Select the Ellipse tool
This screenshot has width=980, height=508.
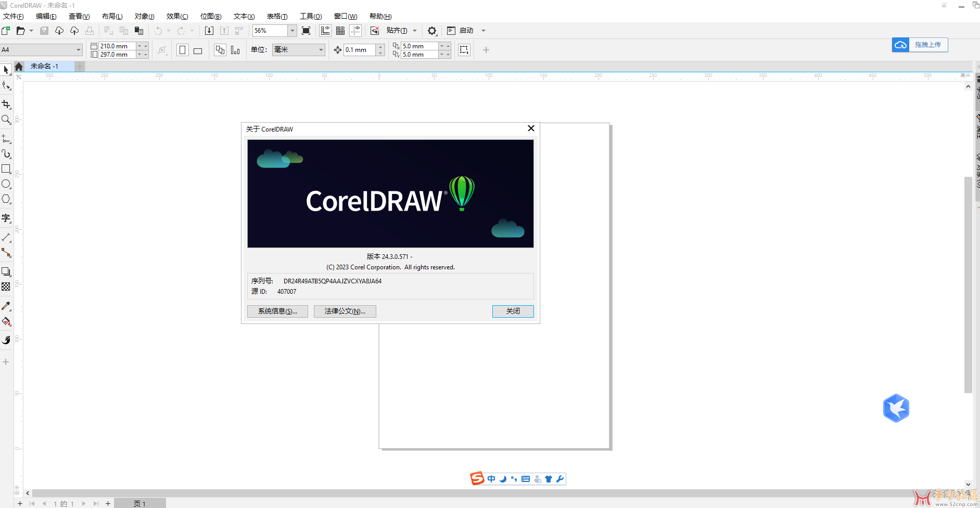6,184
